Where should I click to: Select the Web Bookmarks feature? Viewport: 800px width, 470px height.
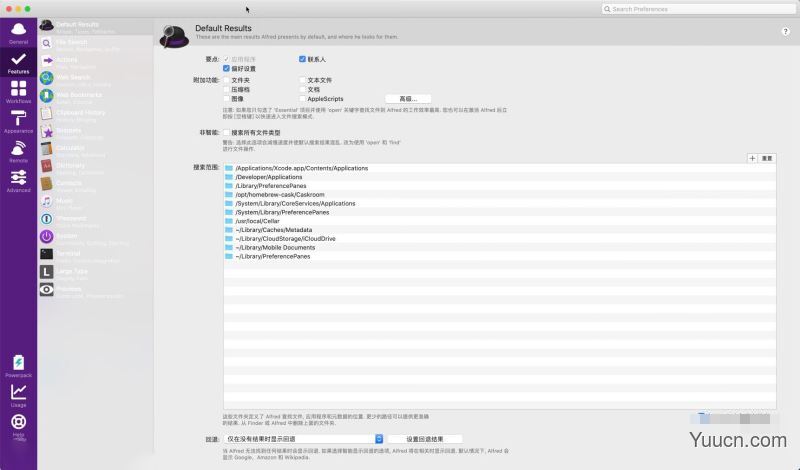coord(95,97)
